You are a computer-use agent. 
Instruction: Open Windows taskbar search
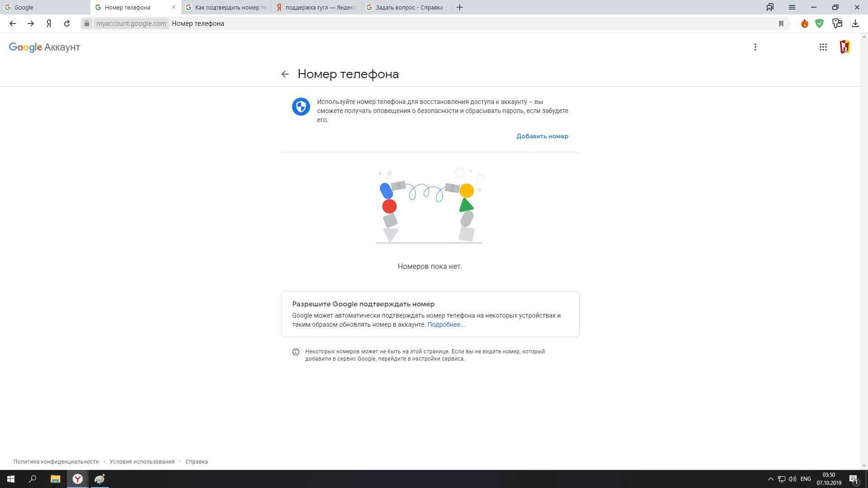point(33,479)
